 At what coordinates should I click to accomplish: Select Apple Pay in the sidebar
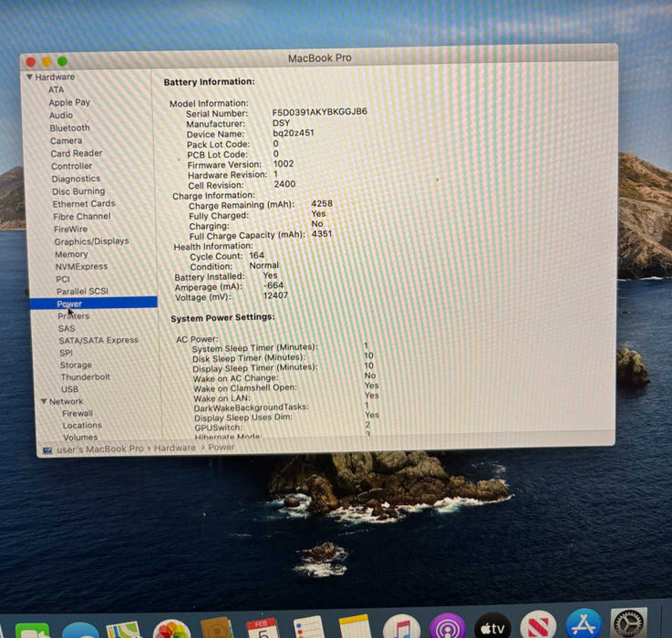(x=69, y=102)
